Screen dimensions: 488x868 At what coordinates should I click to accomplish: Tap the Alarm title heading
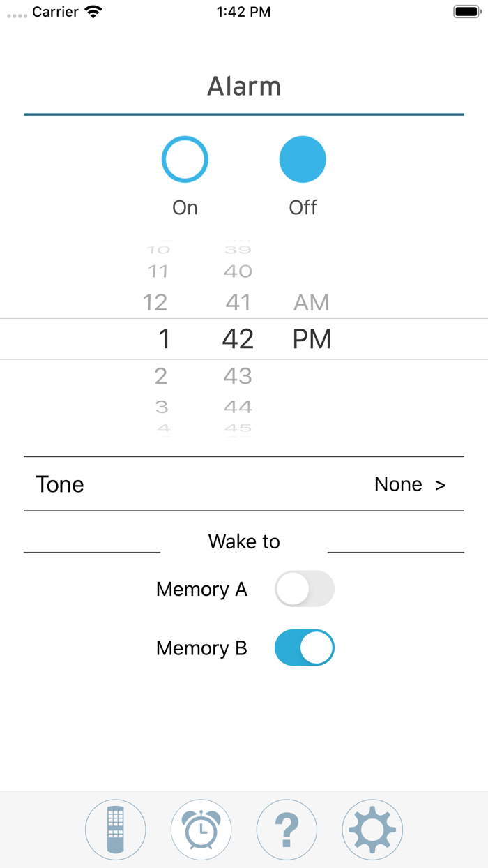(x=244, y=87)
